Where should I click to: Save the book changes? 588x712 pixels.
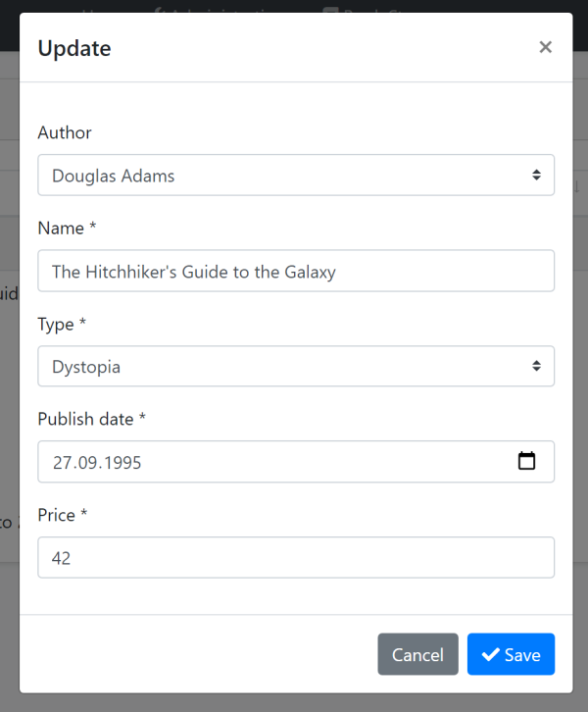tap(511, 654)
